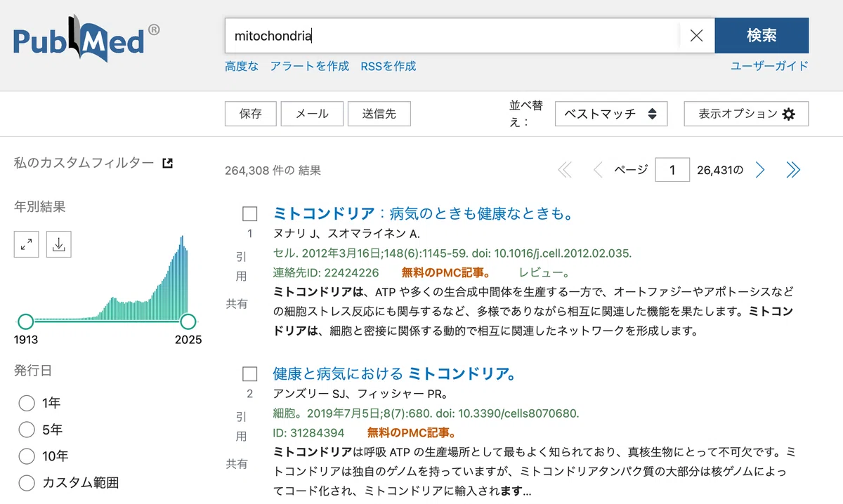
Task: Go to the next page arrow
Action: (x=759, y=170)
